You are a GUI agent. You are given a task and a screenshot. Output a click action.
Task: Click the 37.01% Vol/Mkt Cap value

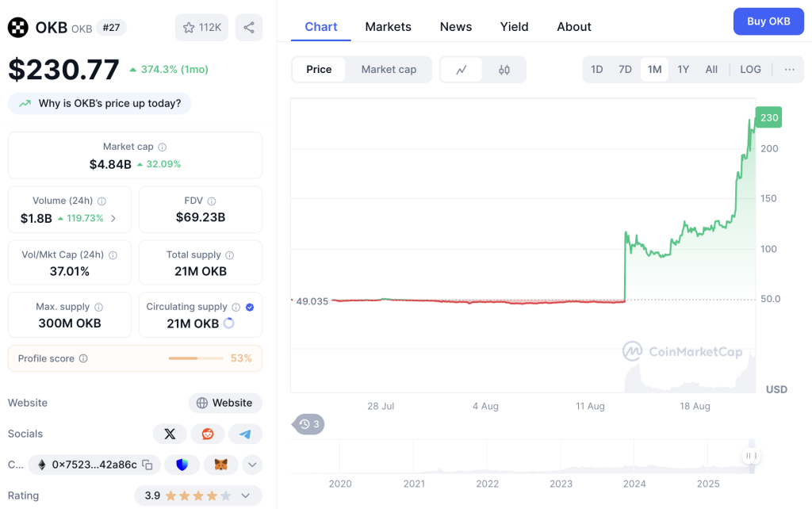pyautogui.click(x=70, y=271)
